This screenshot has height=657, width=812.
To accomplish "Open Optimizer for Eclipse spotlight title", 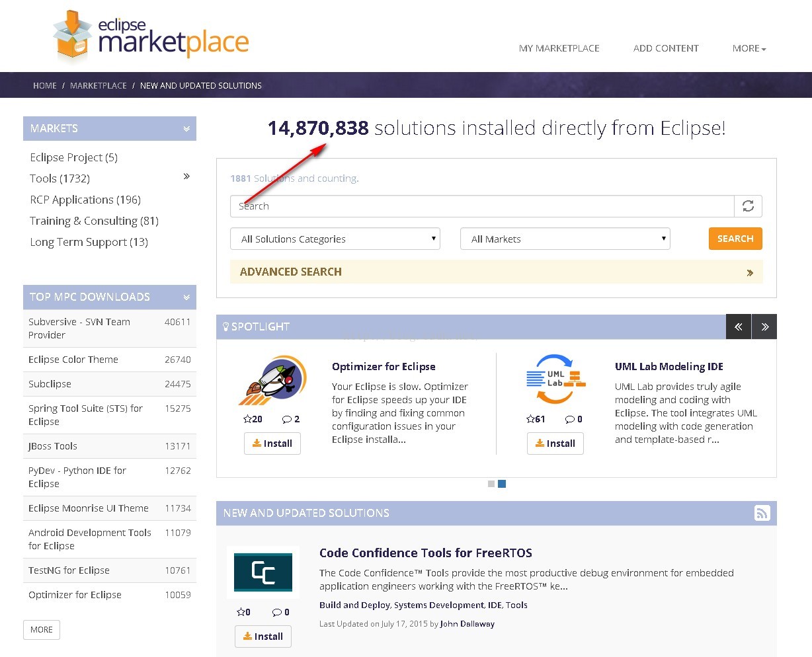I will 384,367.
